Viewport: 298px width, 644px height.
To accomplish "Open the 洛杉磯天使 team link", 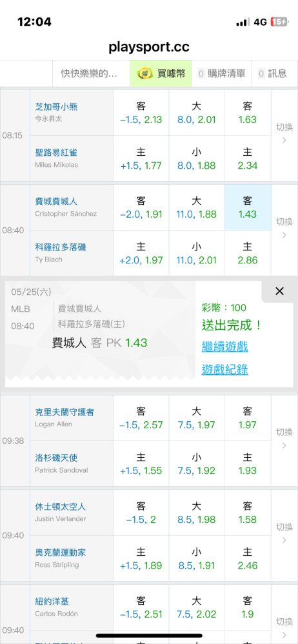I will point(56,457).
